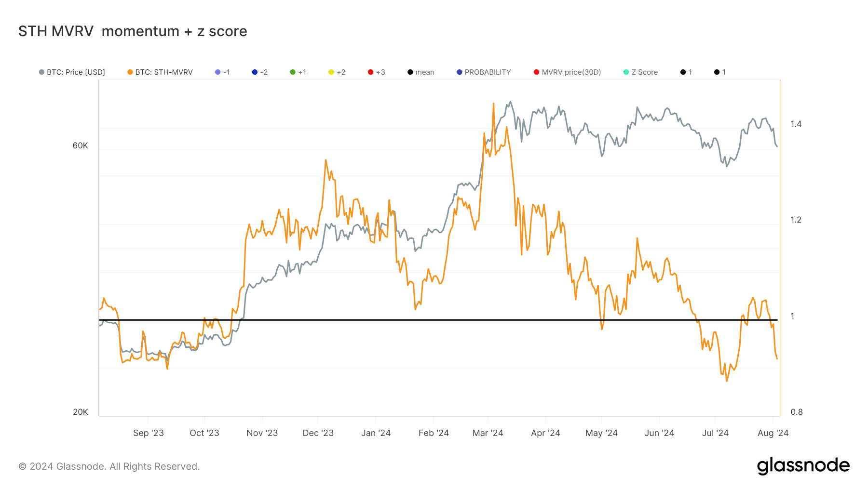The width and height of the screenshot is (868, 488).
Task: Enable the hidden +2 legend series
Action: [x=337, y=72]
